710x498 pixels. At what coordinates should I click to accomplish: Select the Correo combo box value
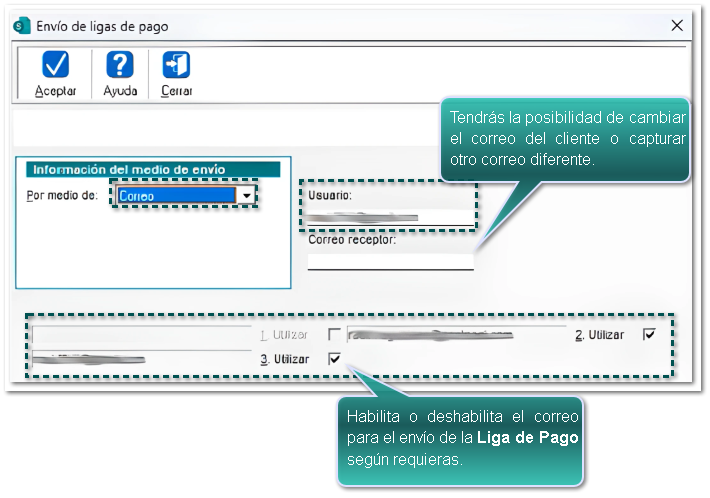pyautogui.click(x=177, y=196)
